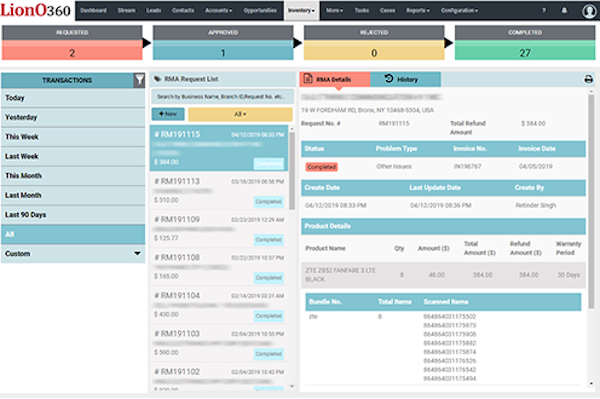Select RMA request RM191102
Image resolution: width=600 pixels, height=399 pixels.
coord(219,377)
